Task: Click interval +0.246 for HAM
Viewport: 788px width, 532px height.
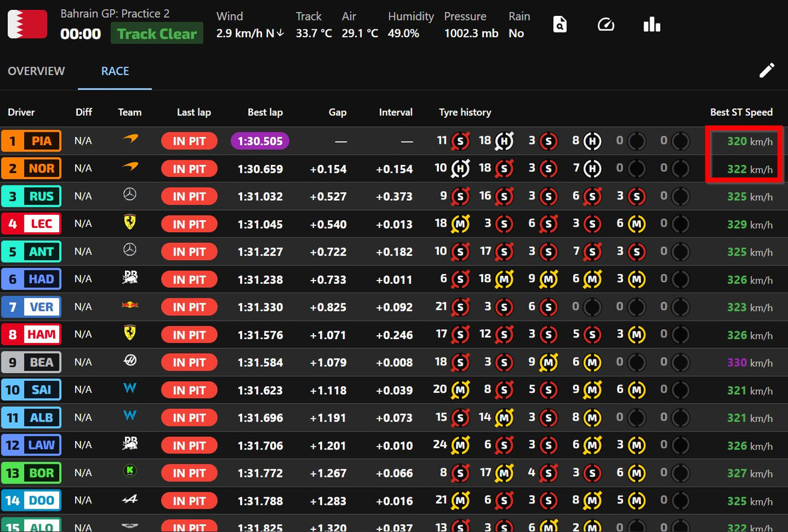Action: pyautogui.click(x=394, y=334)
